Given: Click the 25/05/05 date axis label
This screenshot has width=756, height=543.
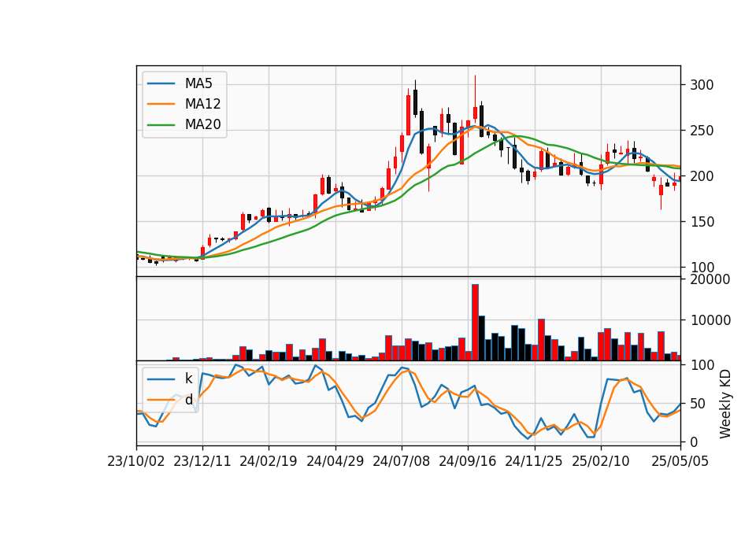Looking at the screenshot, I should [x=680, y=461].
